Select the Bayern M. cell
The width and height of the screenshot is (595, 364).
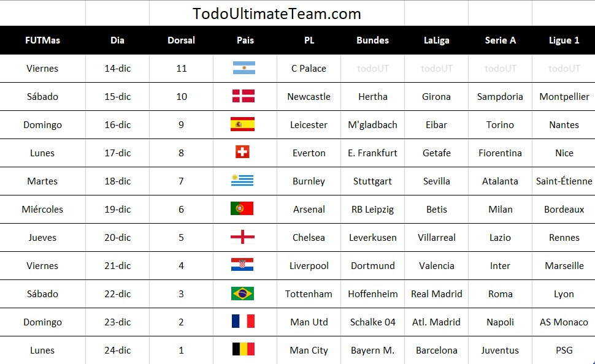(x=372, y=350)
